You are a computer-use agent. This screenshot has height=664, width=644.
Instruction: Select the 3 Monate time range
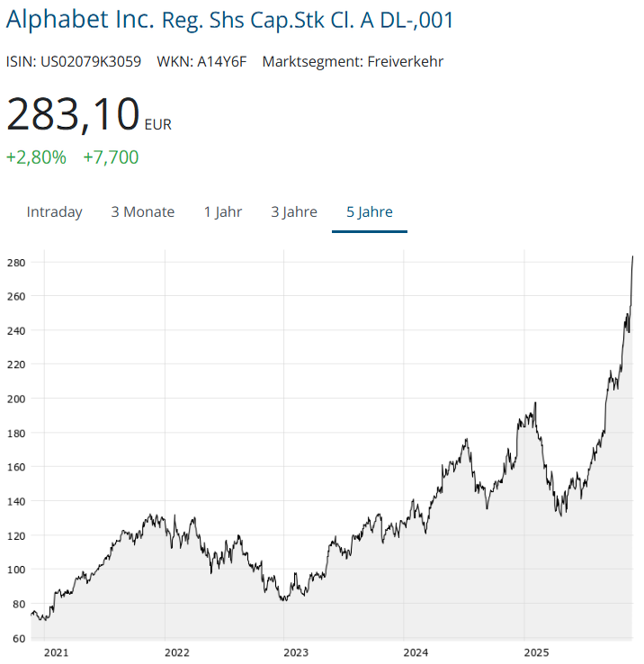143,212
